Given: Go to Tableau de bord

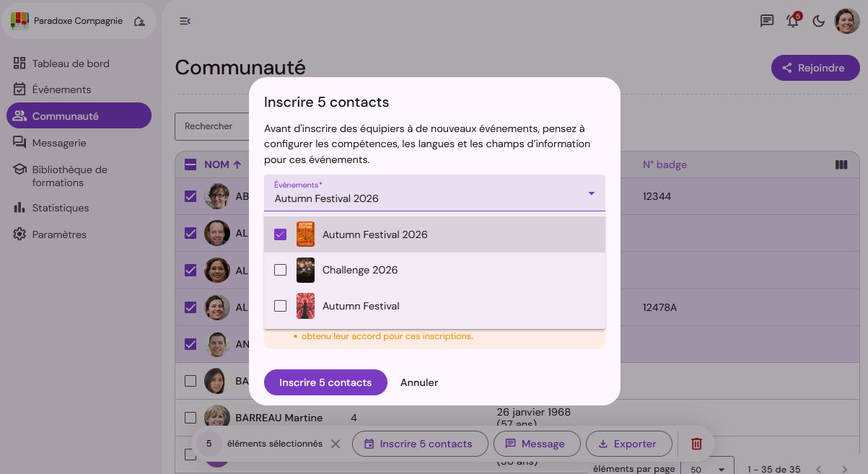Looking at the screenshot, I should tap(71, 63).
